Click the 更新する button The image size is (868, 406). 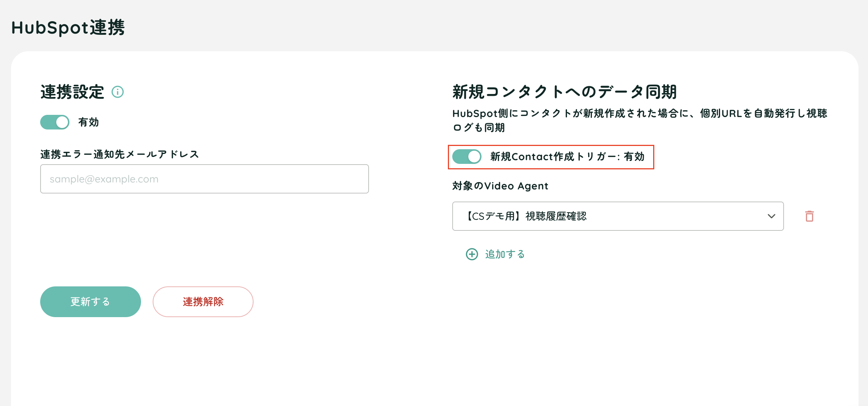91,302
